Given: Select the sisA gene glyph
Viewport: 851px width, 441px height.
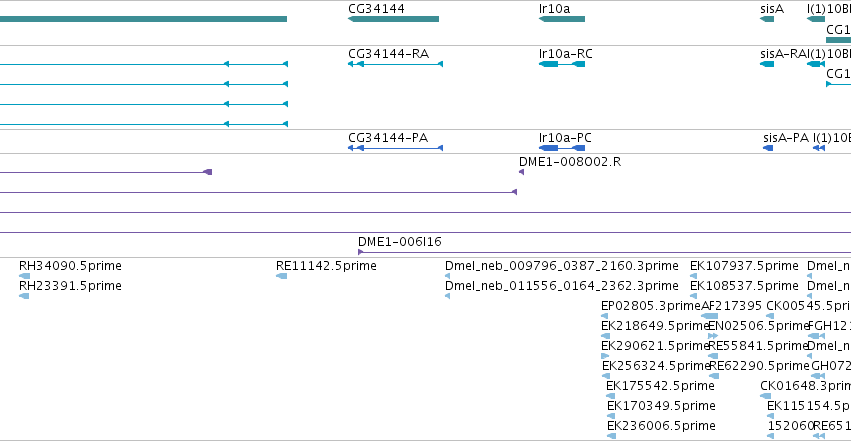Looking at the screenshot, I should coord(767,19).
